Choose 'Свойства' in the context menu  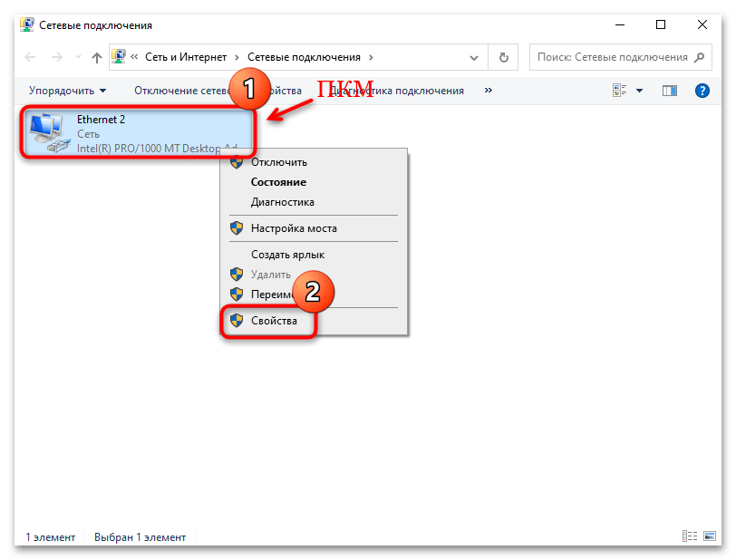tap(274, 321)
